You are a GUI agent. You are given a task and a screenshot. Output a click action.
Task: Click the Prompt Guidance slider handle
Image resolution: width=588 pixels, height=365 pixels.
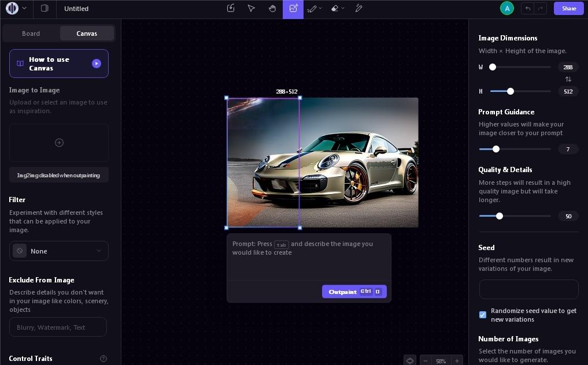pos(495,149)
